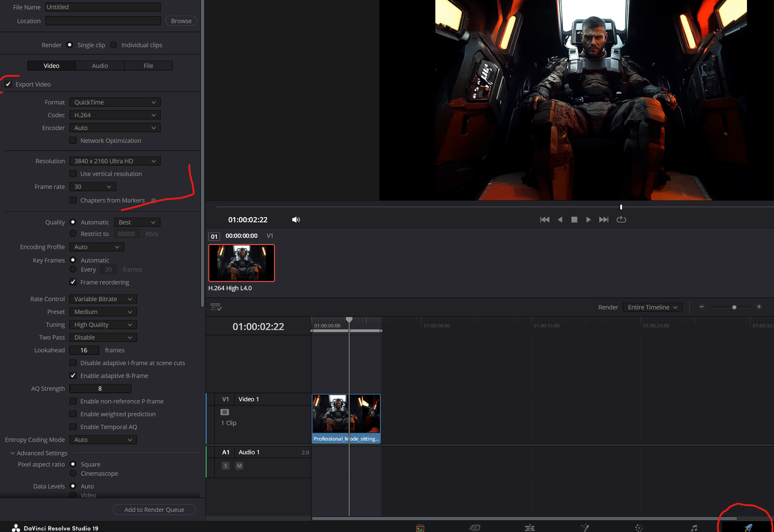Stop viewer playback
Viewport: 774px width, 532px height.
coord(574,220)
